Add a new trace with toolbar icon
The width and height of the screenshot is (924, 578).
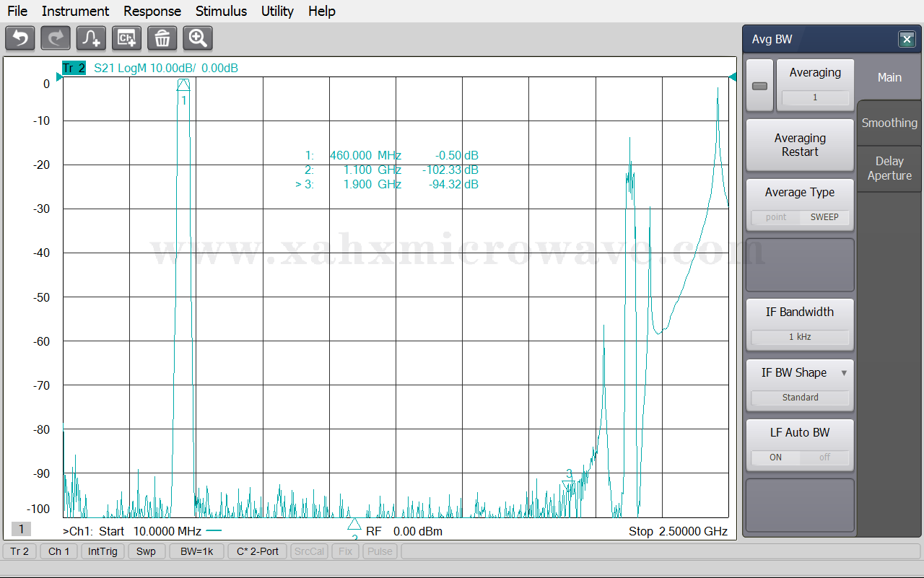(91, 38)
